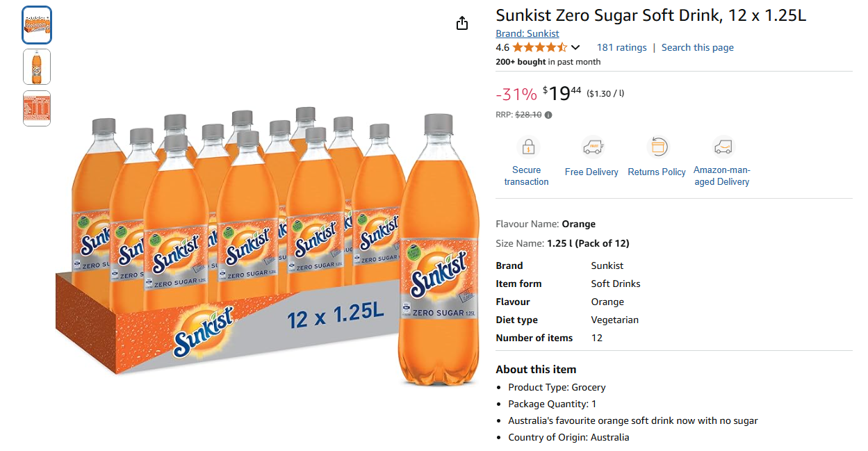The width and height of the screenshot is (868, 451).
Task: Open the Returns Policy text link
Action: coord(657,172)
